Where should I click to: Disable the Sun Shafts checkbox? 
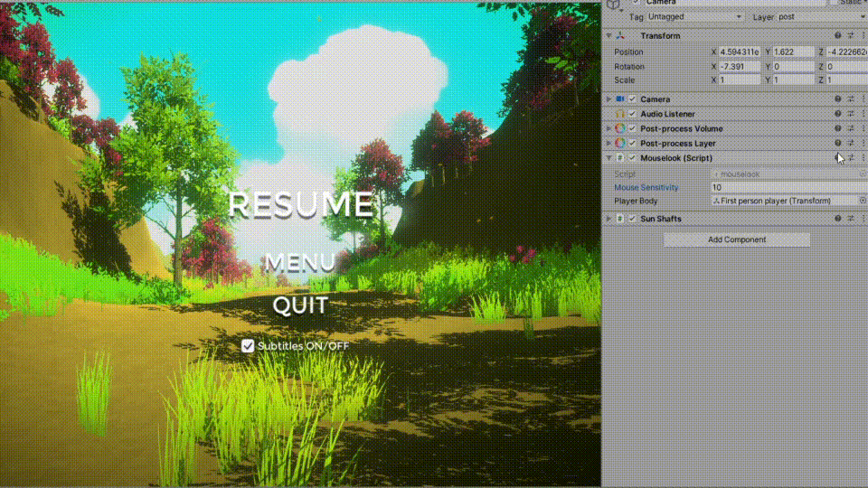pos(632,219)
